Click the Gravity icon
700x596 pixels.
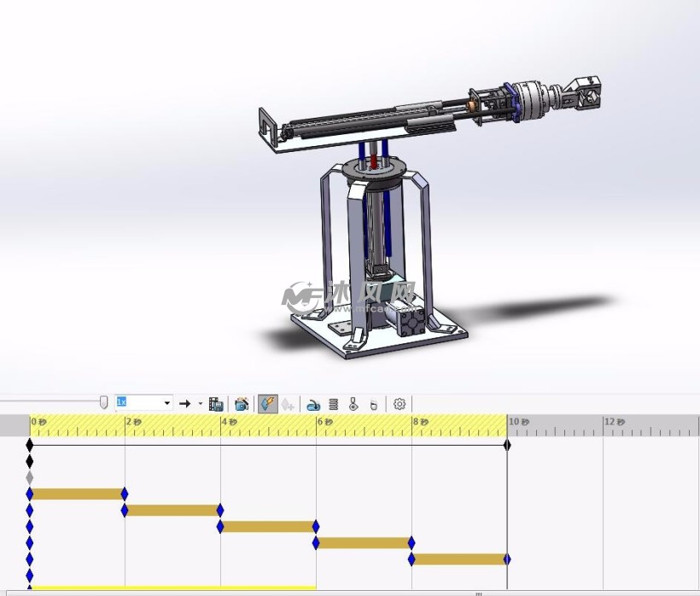(374, 405)
